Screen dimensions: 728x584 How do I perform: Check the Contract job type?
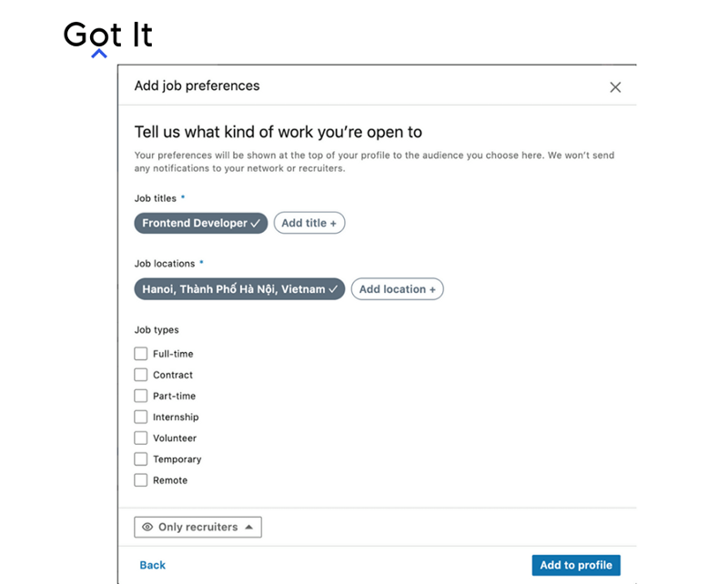click(x=141, y=375)
